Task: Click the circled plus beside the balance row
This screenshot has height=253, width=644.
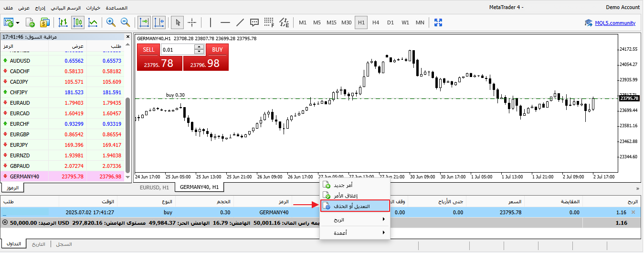Action: 5,222
